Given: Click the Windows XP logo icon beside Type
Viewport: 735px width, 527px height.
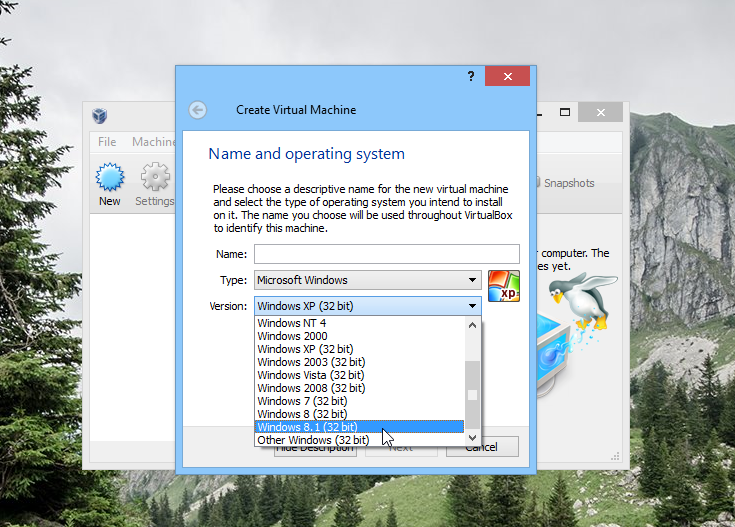Looking at the screenshot, I should (x=504, y=286).
